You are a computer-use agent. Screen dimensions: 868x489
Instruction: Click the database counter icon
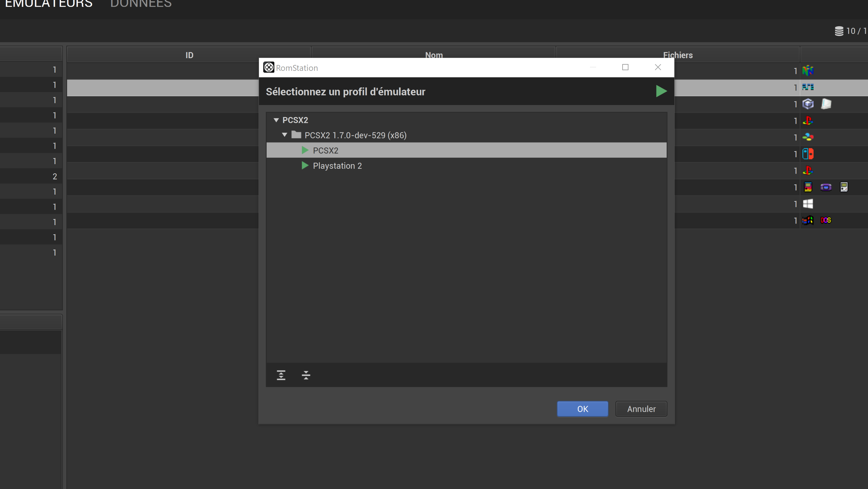[x=839, y=31]
